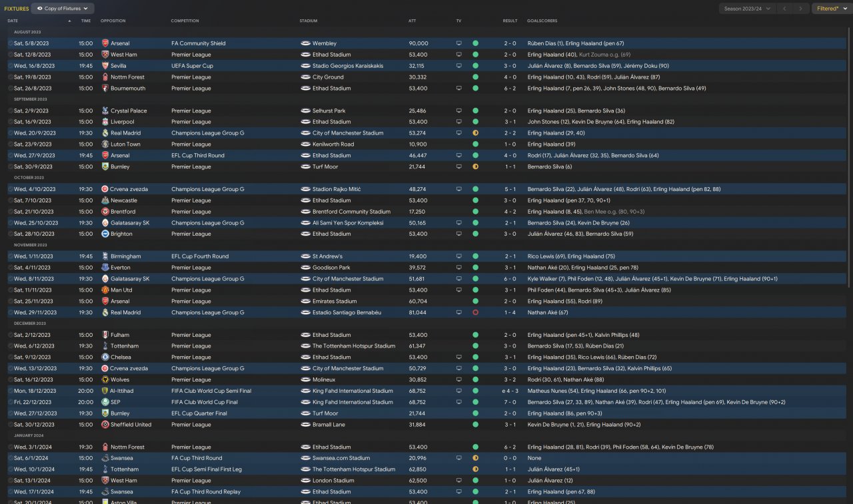This screenshot has height=504, width=853.
Task: Open the FIFA Club World Cup Final link
Action: tap(205, 402)
